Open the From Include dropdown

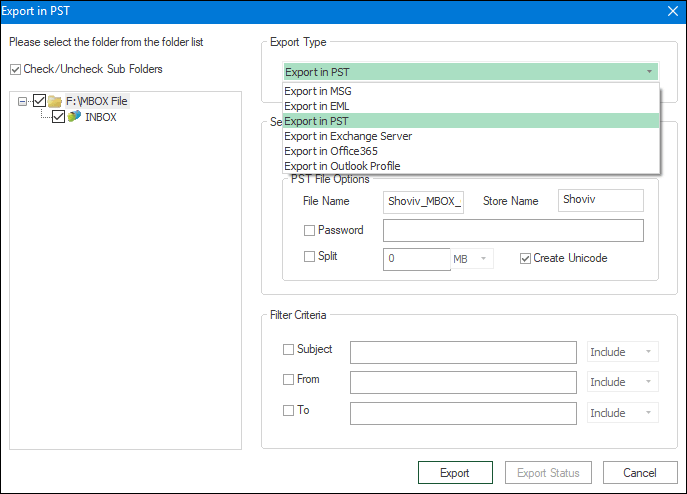coord(648,382)
